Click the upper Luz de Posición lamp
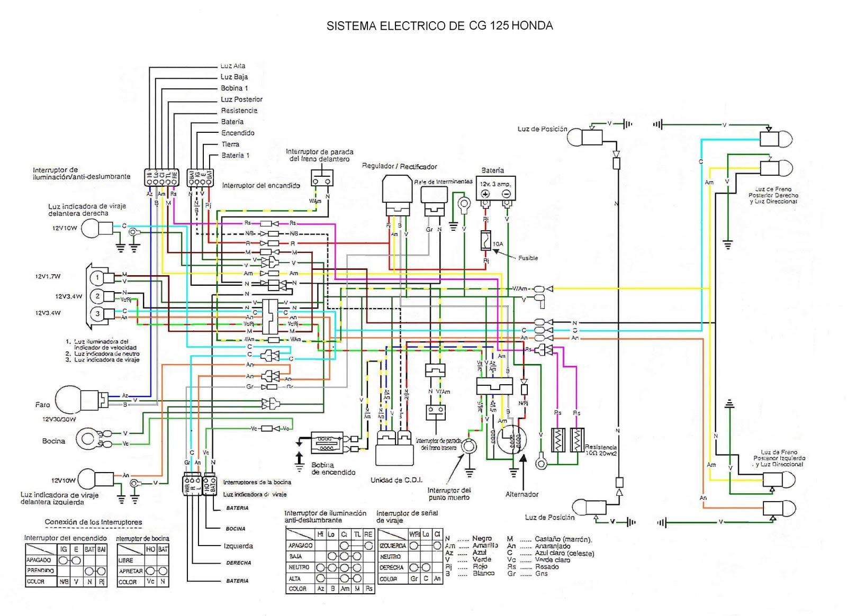 click(x=585, y=137)
